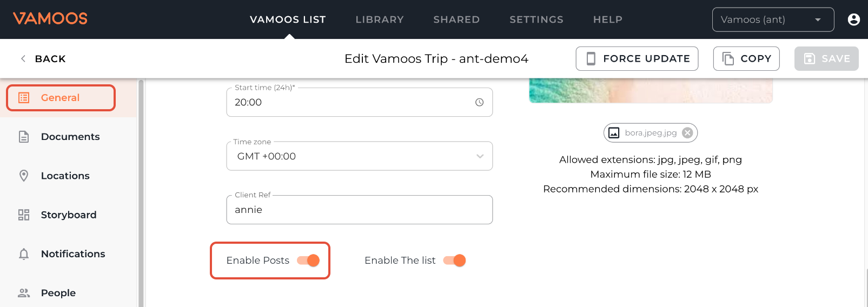
Task: Click into the Client Ref text field
Action: coord(359,210)
